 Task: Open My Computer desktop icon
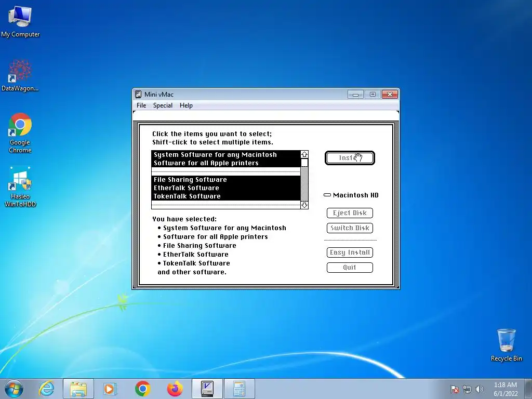[20, 21]
